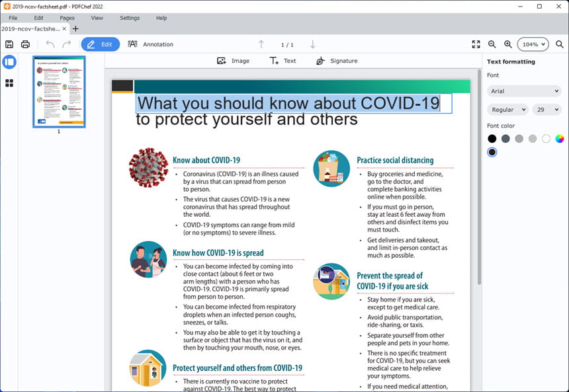The height and width of the screenshot is (392, 569).
Task: Click 'Prevent the spread of' heading
Action: tap(390, 276)
